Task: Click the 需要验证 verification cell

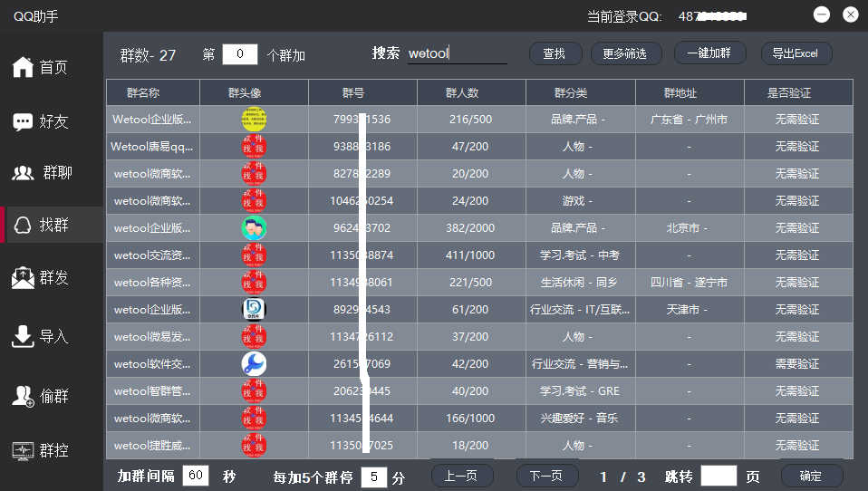Action: (x=797, y=363)
